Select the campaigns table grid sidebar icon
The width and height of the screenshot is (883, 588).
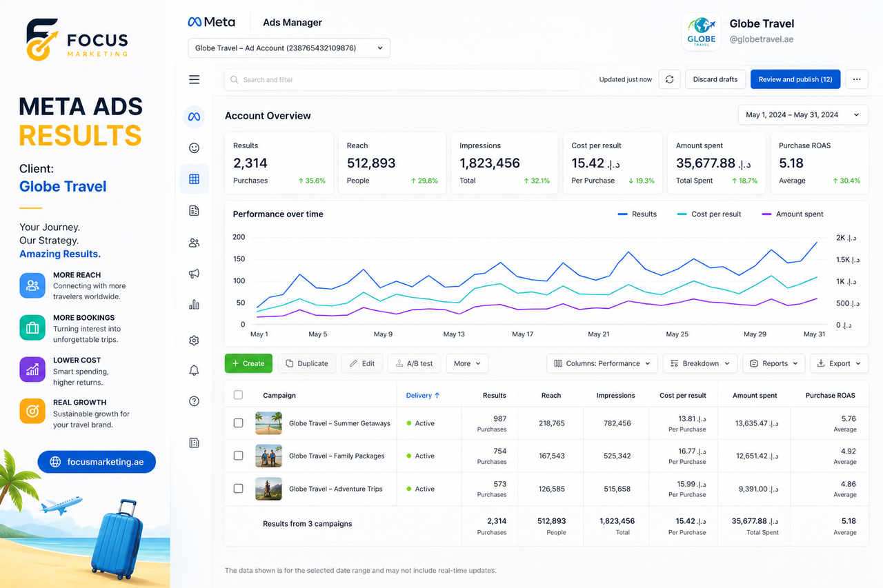click(194, 179)
